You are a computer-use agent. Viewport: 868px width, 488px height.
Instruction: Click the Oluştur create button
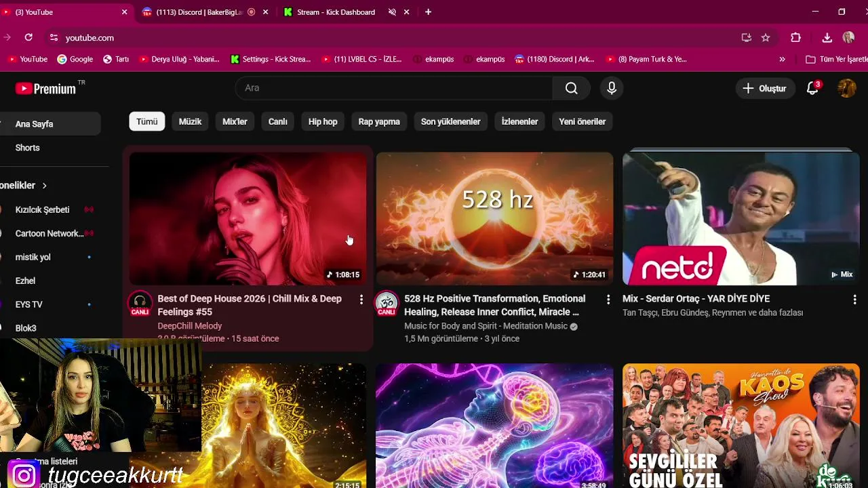pos(764,88)
